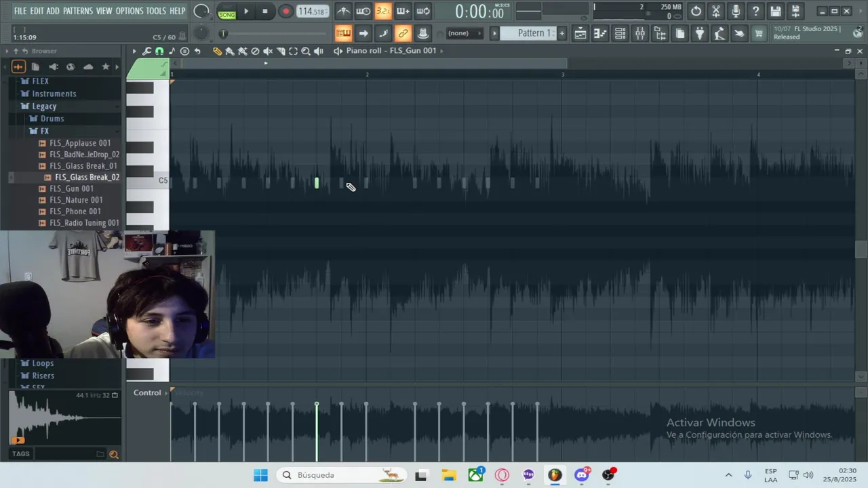Save project with floppy disk icon
The height and width of the screenshot is (488, 868).
click(776, 11)
